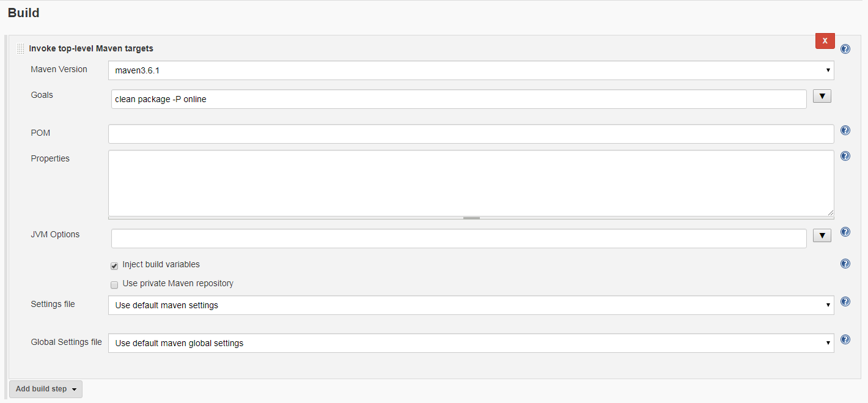Click into the Goals text field
Screen dimensions: 868x403
pos(458,99)
